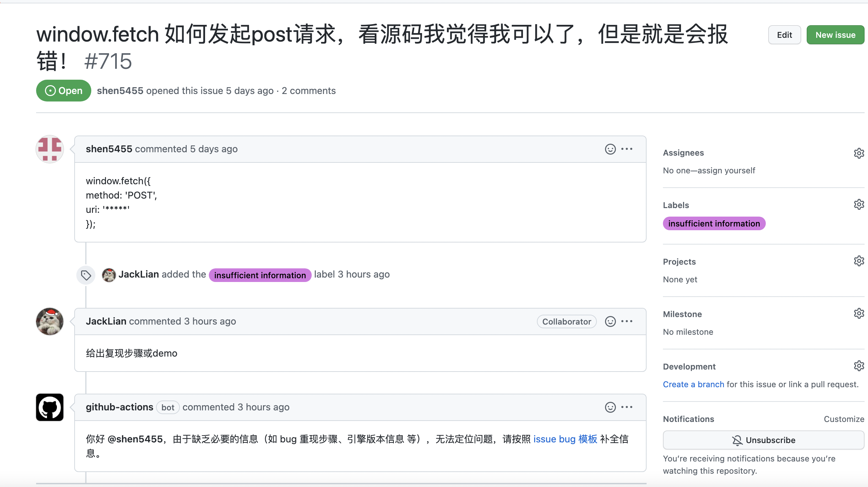Add reaction to JackLian's comment
This screenshot has width=868, height=487.
click(x=610, y=321)
